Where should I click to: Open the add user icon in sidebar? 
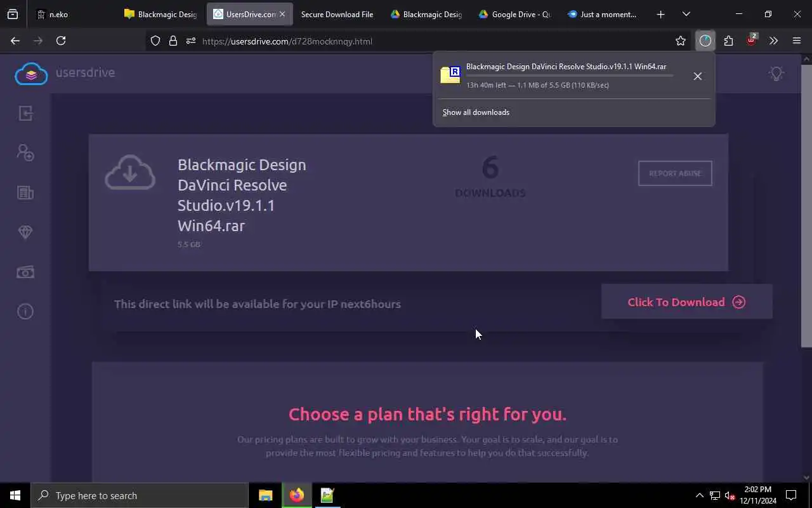[25, 153]
